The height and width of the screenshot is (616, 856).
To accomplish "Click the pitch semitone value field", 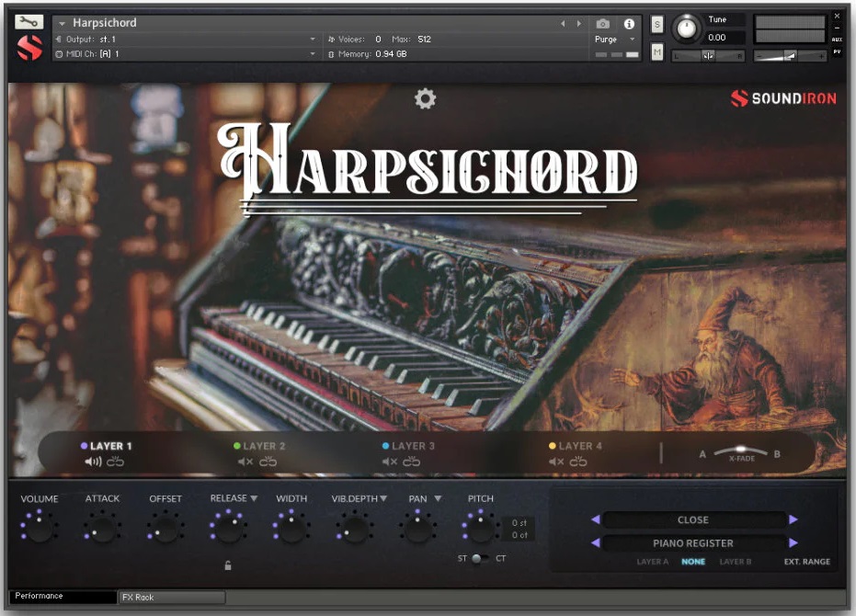I will point(519,522).
